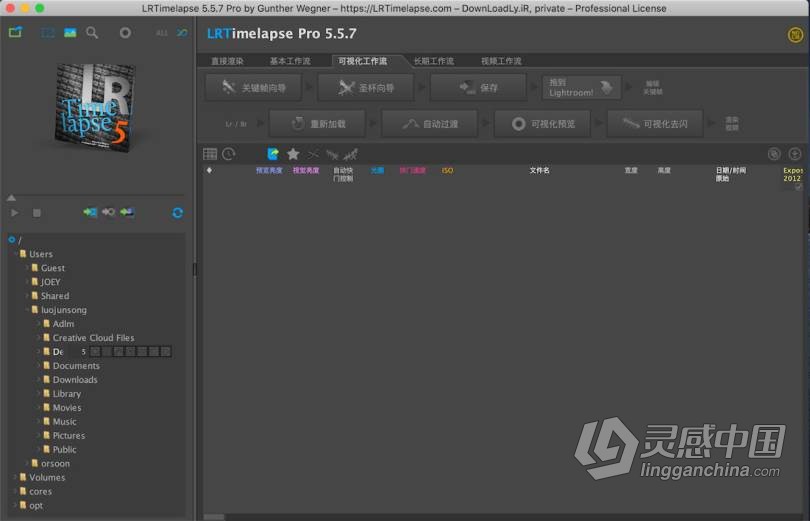Click the blue refresh arrows icon
810x521 pixels.
178,213
